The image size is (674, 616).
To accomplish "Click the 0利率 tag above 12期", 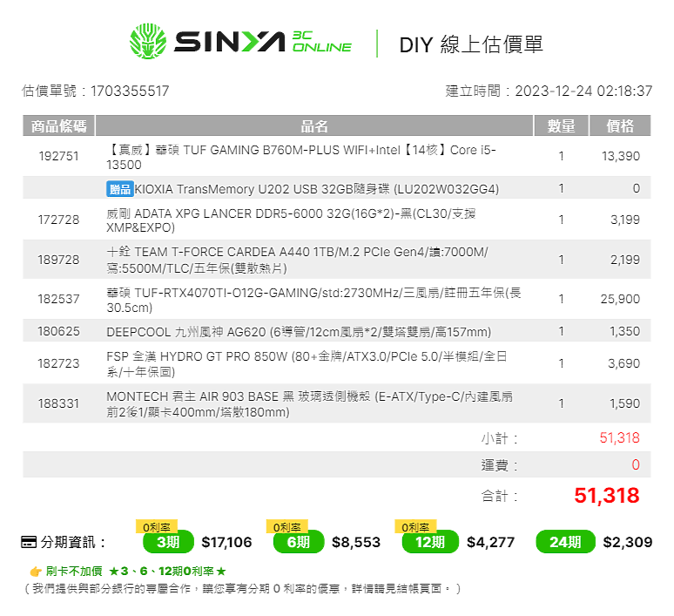I will (415, 527).
